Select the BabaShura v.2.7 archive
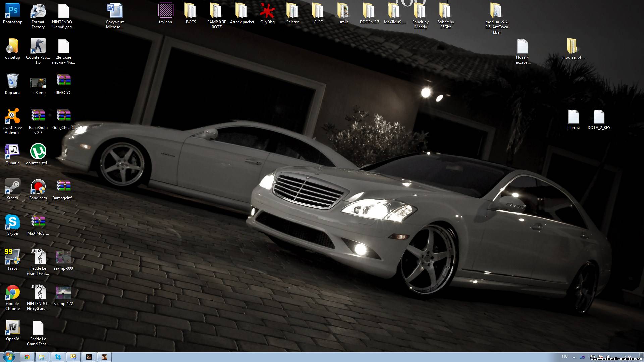The image size is (644, 362). tap(38, 117)
